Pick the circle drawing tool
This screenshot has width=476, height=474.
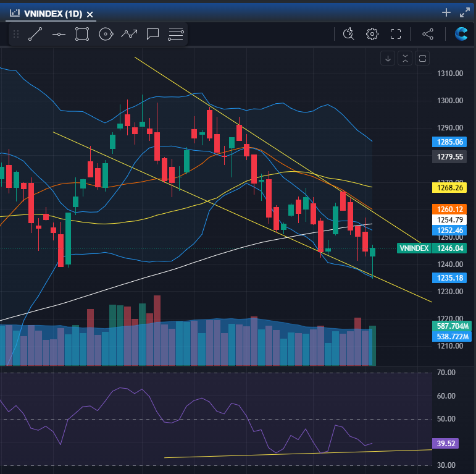pos(105,34)
